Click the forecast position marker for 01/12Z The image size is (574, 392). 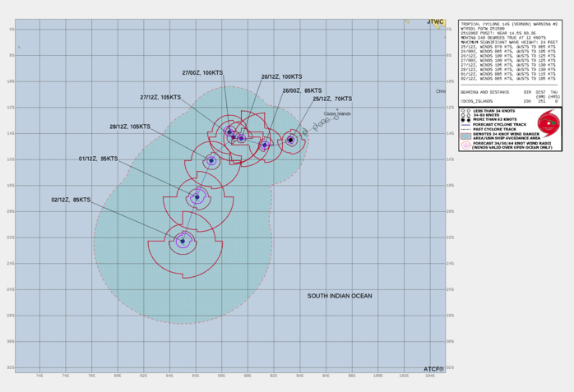click(x=197, y=197)
